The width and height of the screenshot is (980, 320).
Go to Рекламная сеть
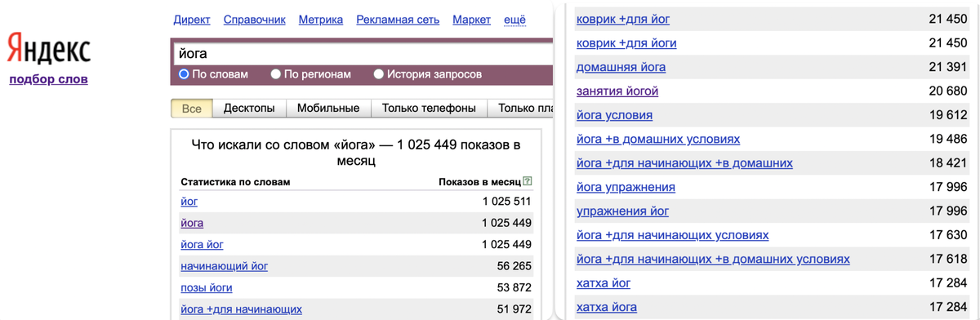pyautogui.click(x=398, y=20)
